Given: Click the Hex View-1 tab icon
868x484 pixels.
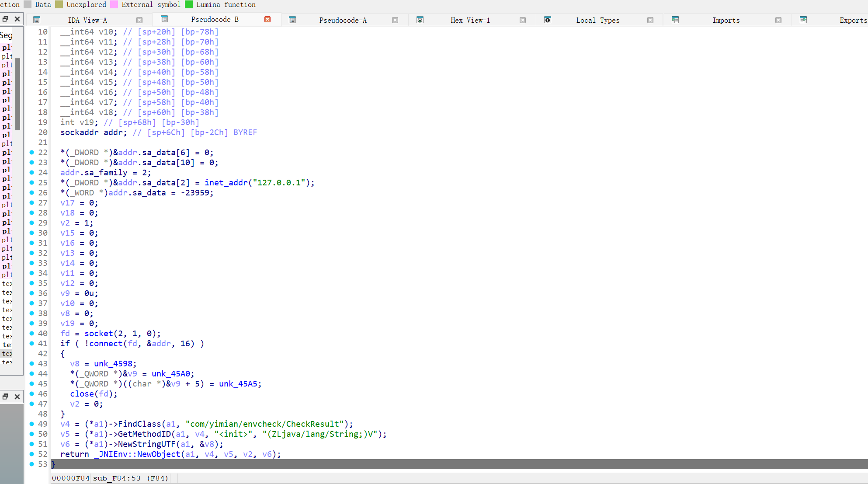Looking at the screenshot, I should [x=420, y=20].
